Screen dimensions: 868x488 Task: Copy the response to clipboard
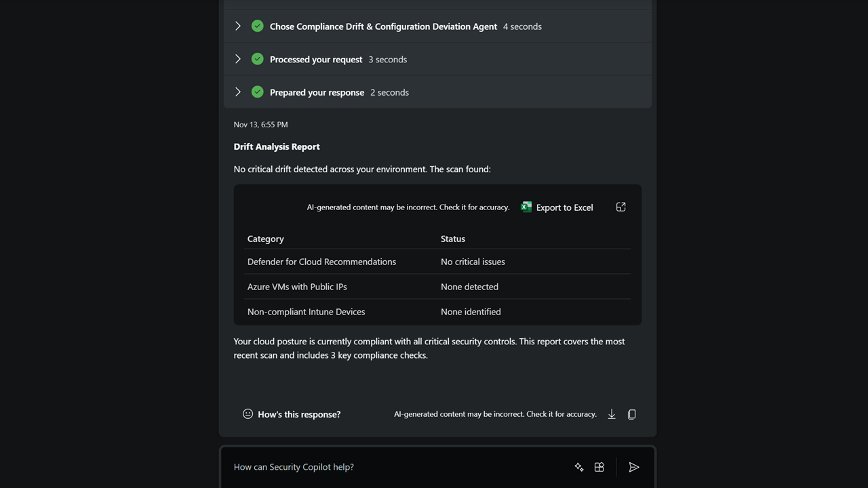pyautogui.click(x=631, y=414)
